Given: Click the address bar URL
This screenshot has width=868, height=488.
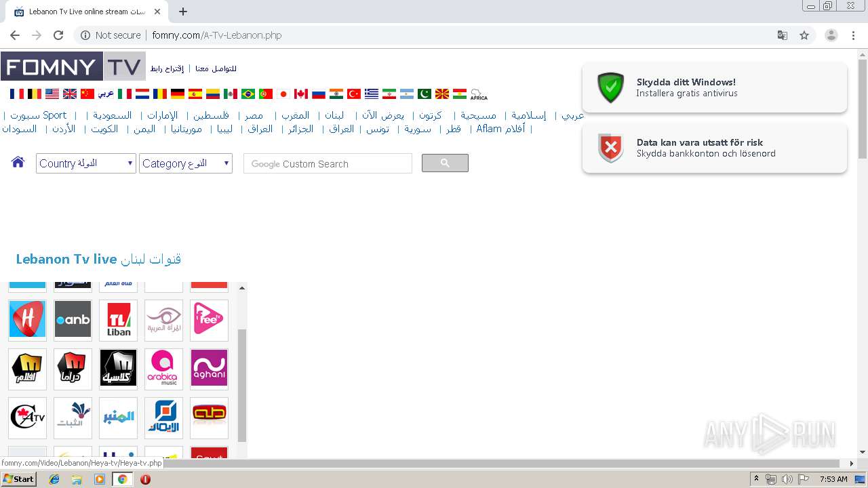Looking at the screenshot, I should pyautogui.click(x=217, y=35).
